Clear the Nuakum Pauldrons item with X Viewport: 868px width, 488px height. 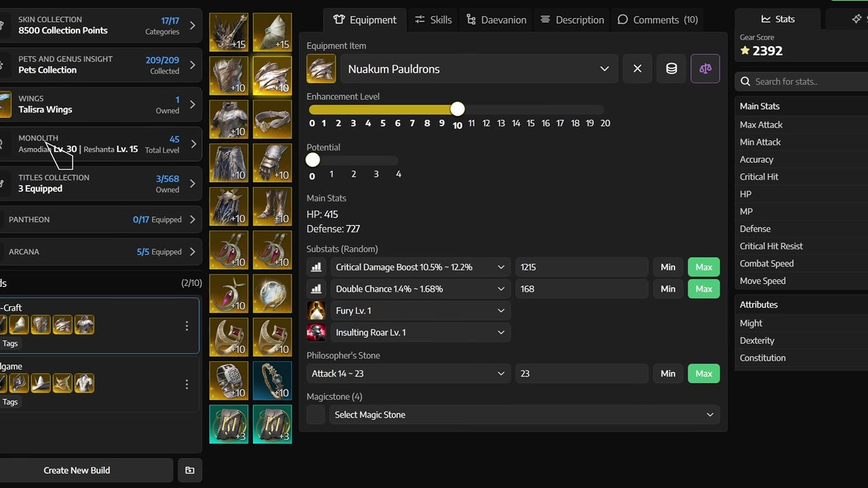(637, 68)
